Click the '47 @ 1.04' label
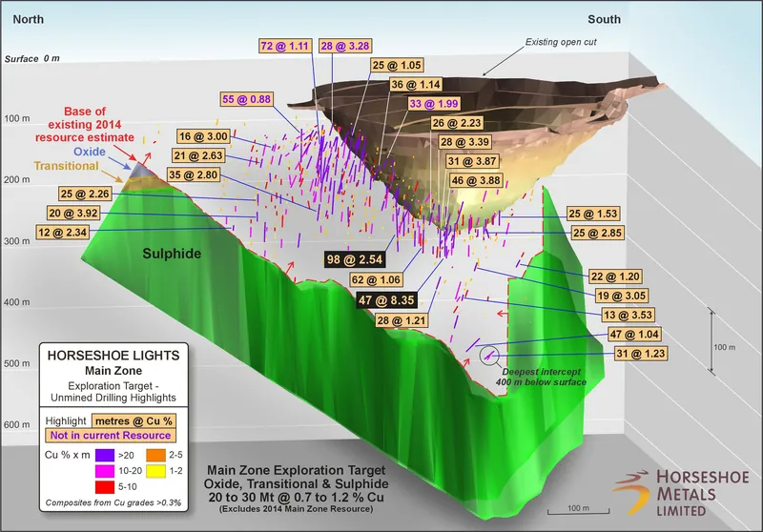Viewport: 763px width, 532px height. (x=634, y=334)
